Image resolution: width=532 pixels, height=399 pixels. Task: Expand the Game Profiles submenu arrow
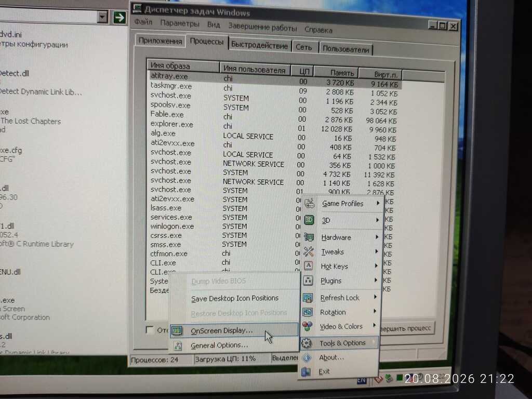(378, 203)
